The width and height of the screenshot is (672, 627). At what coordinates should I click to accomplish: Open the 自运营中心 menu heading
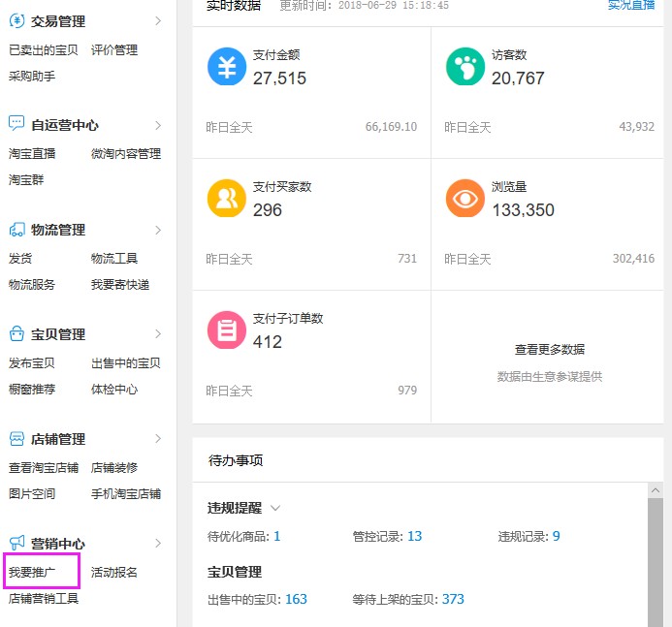(x=65, y=125)
